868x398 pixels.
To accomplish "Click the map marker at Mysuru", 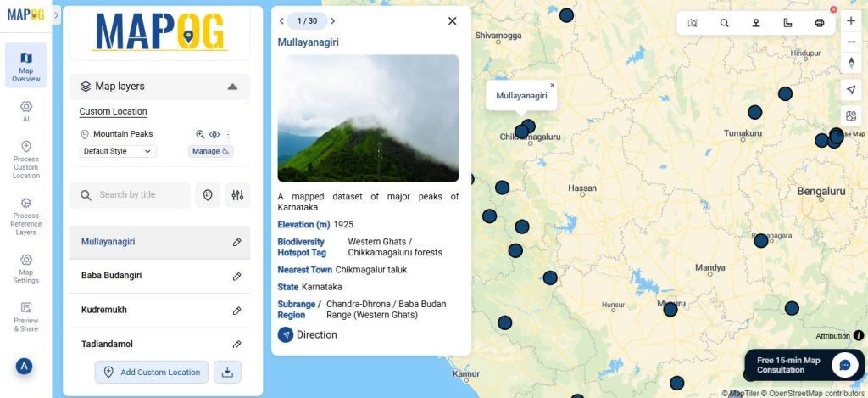I will [670, 309].
